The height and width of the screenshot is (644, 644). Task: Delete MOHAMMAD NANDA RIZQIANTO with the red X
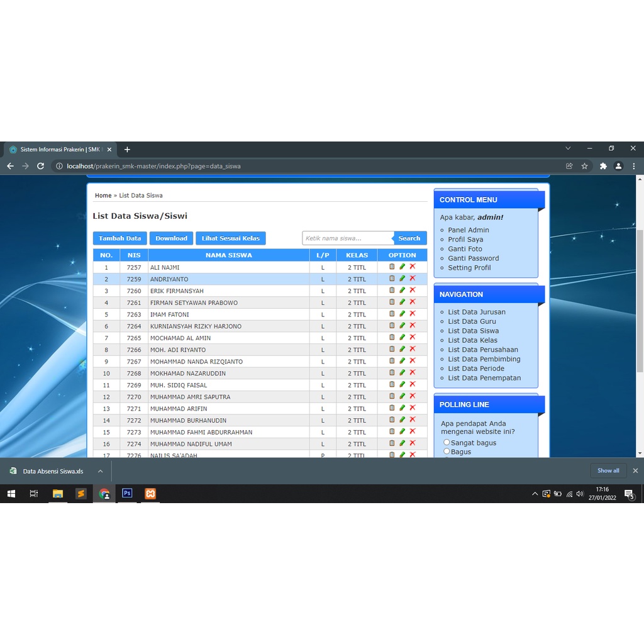[x=413, y=360]
